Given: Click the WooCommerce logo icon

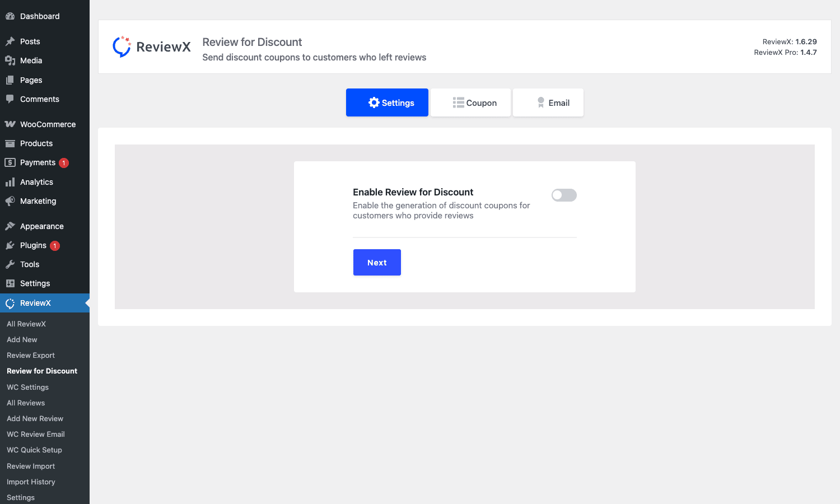Looking at the screenshot, I should pos(10,124).
